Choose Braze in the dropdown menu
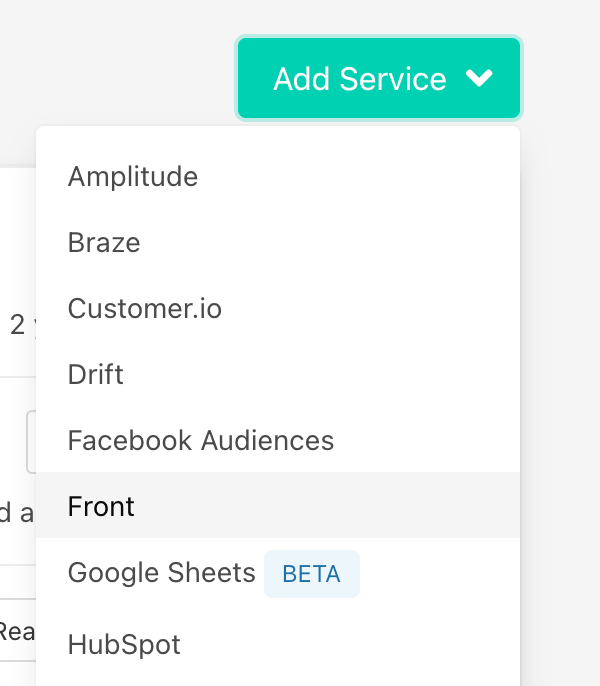This screenshot has width=600, height=686. pos(104,243)
